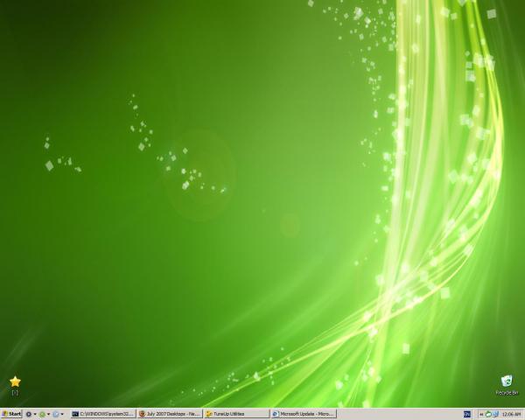
Task: Click the first dark quick launch icon
Action: click(29, 414)
